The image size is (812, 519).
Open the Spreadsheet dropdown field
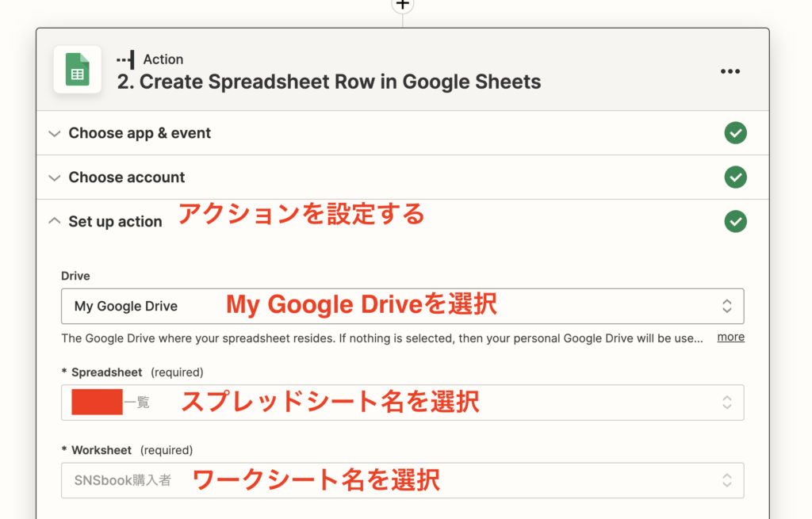[x=402, y=402]
